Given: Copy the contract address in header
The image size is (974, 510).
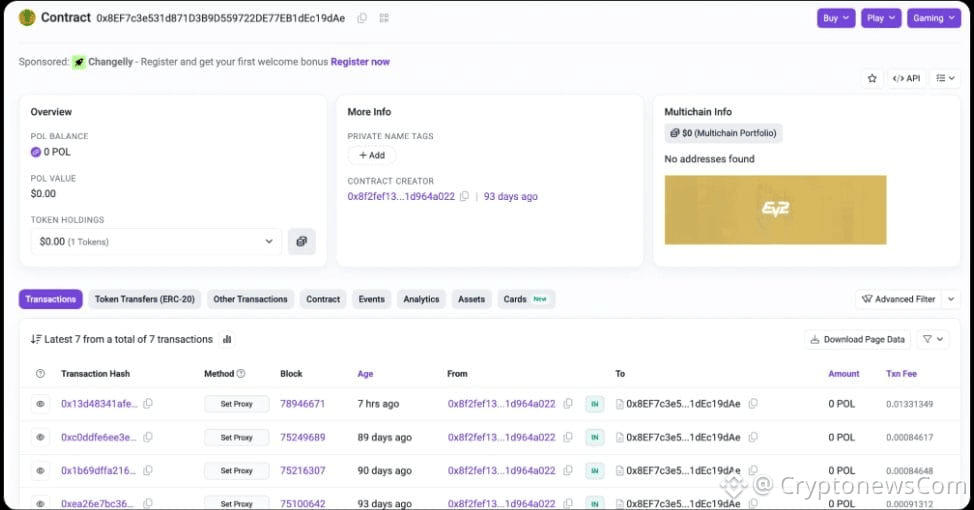Looking at the screenshot, I should coord(362,18).
